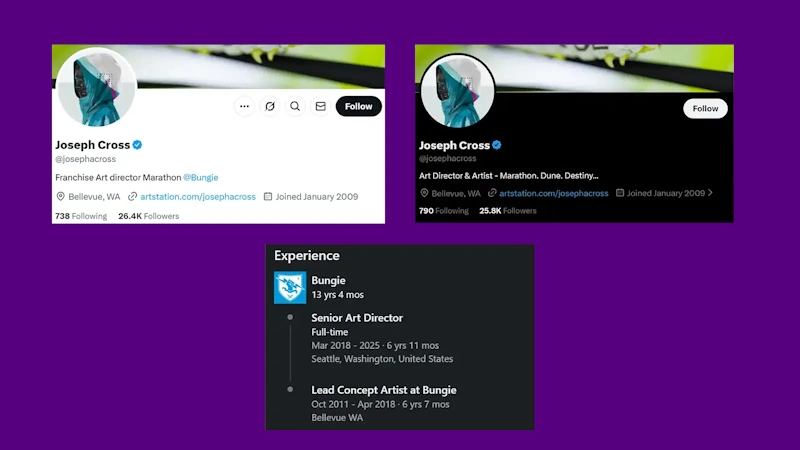Open the three-dot more options icon
Screen dimensions: 800x450
click(244, 106)
